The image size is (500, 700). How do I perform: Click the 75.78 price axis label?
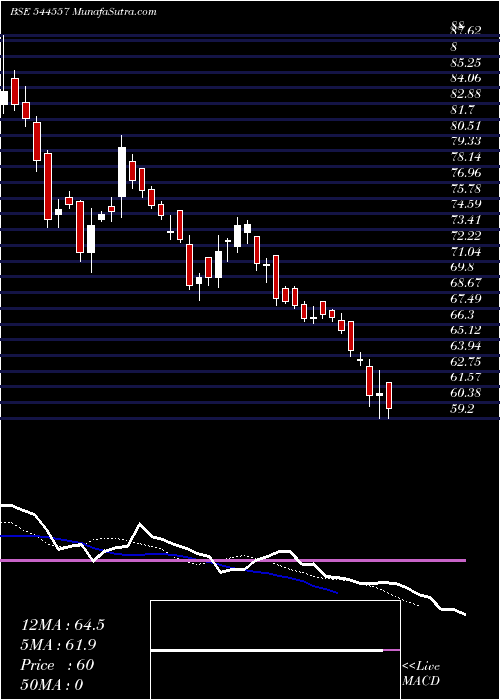point(466,189)
